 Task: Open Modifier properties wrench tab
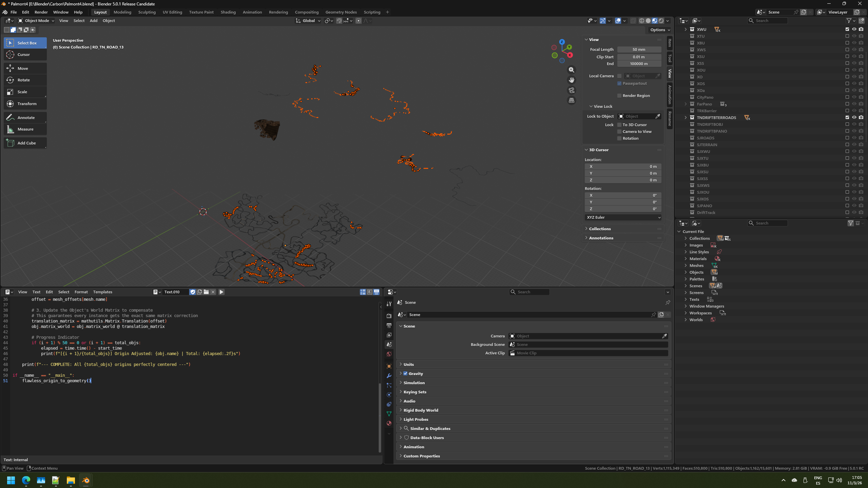coord(389,376)
